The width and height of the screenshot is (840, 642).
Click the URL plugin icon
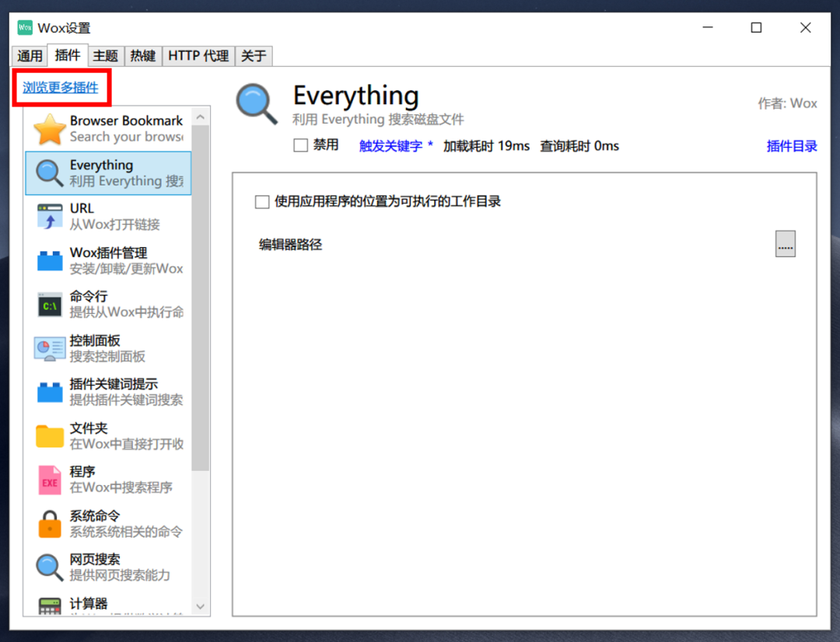[49, 217]
